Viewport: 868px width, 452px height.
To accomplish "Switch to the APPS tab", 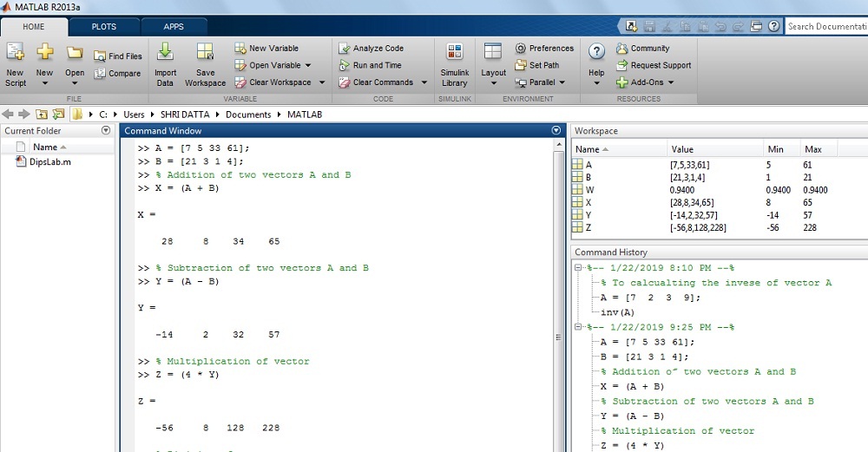I will pyautogui.click(x=174, y=27).
